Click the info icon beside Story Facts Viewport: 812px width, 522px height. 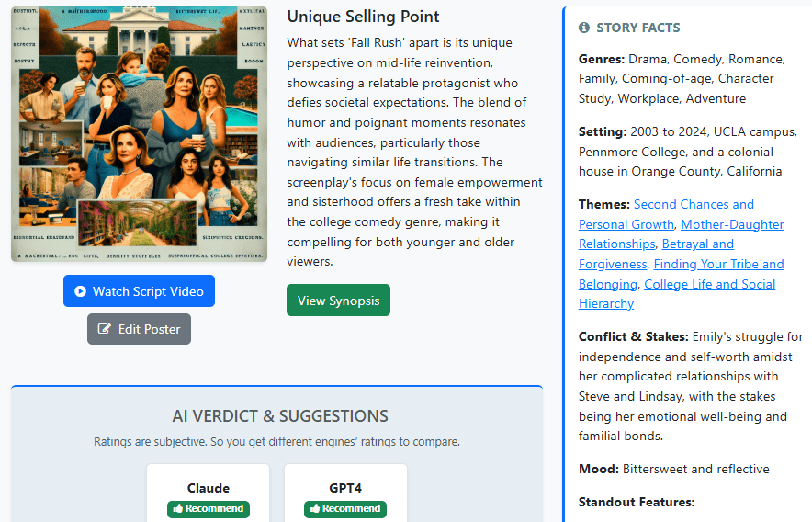coord(584,28)
